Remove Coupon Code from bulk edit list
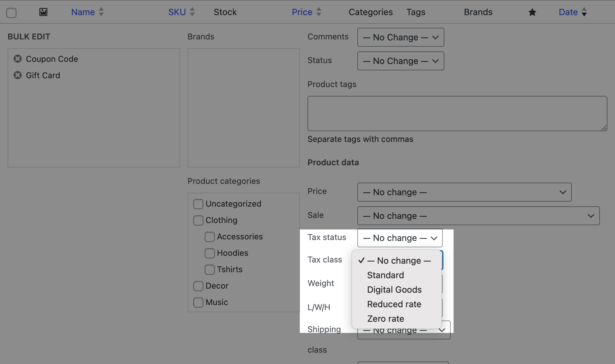Screen dimensions: 615x364 coord(18,59)
